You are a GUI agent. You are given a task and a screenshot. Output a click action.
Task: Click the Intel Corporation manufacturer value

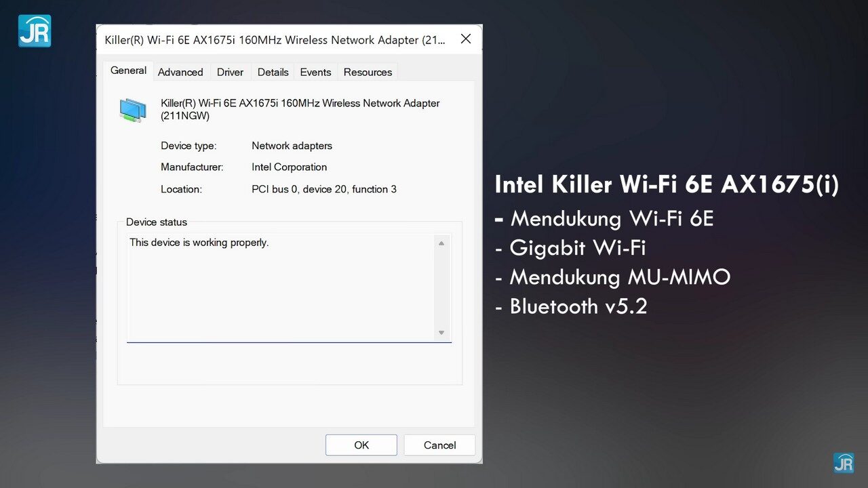pyautogui.click(x=289, y=167)
